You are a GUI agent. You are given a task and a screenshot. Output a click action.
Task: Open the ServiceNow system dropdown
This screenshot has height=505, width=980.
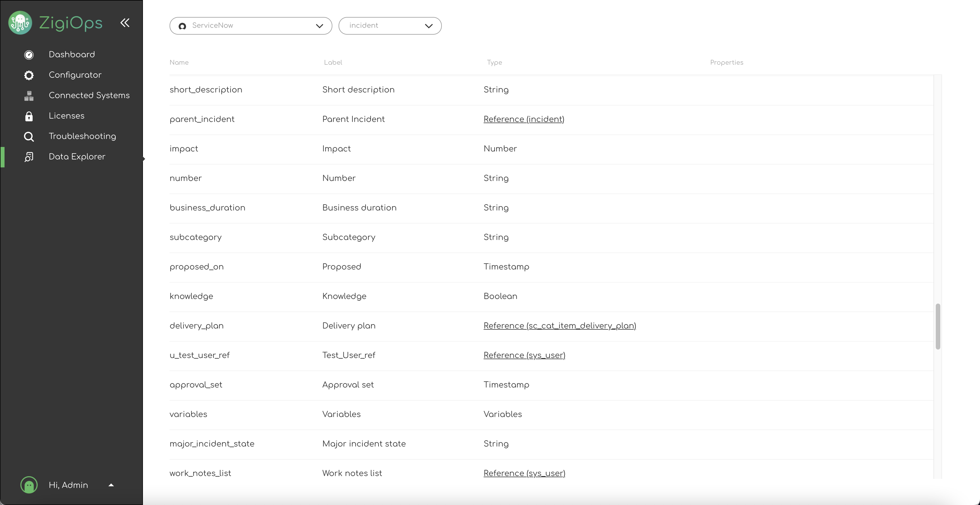pyautogui.click(x=251, y=26)
